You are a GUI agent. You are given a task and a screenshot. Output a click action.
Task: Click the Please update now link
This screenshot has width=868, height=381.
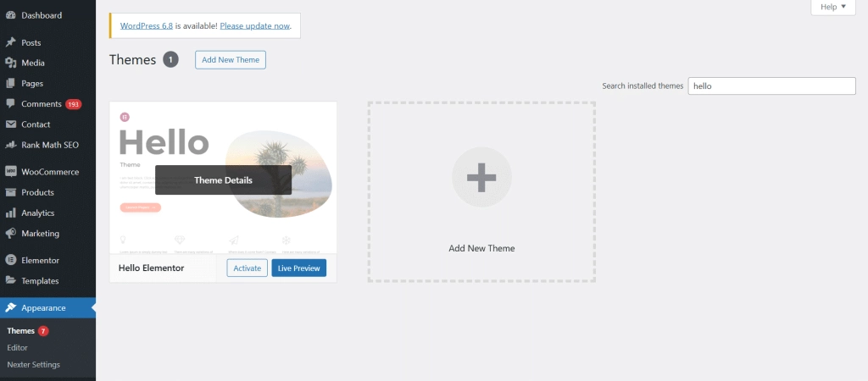[254, 25]
